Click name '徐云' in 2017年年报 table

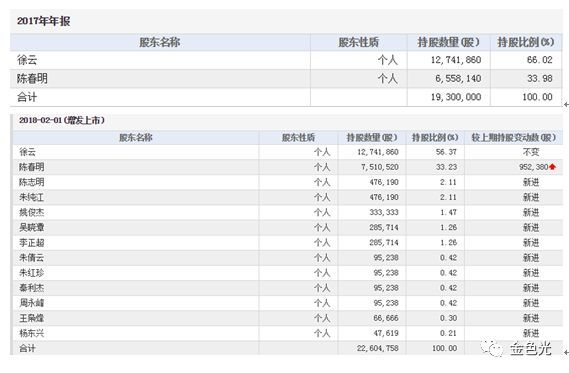point(27,60)
